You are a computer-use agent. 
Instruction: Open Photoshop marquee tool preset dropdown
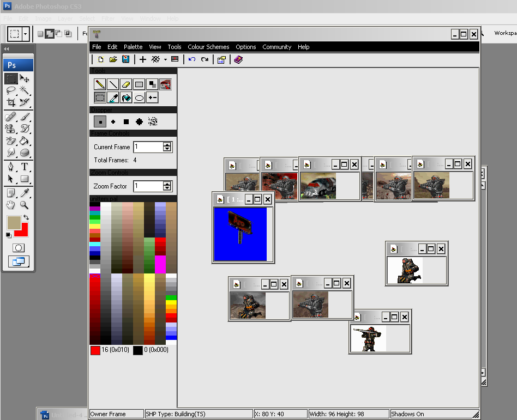pos(26,34)
